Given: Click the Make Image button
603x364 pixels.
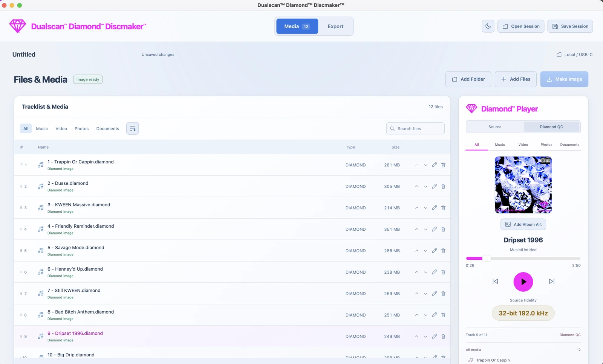Looking at the screenshot, I should pyautogui.click(x=564, y=79).
